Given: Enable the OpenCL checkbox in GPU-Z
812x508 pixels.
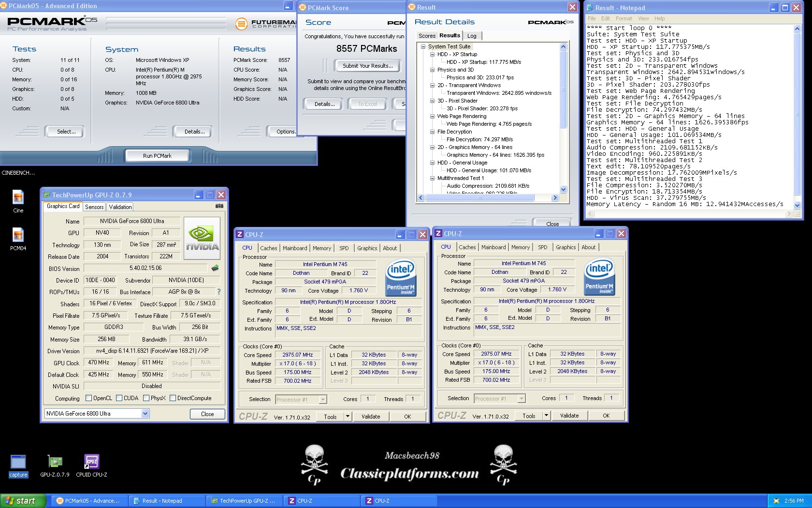Looking at the screenshot, I should [x=88, y=398].
